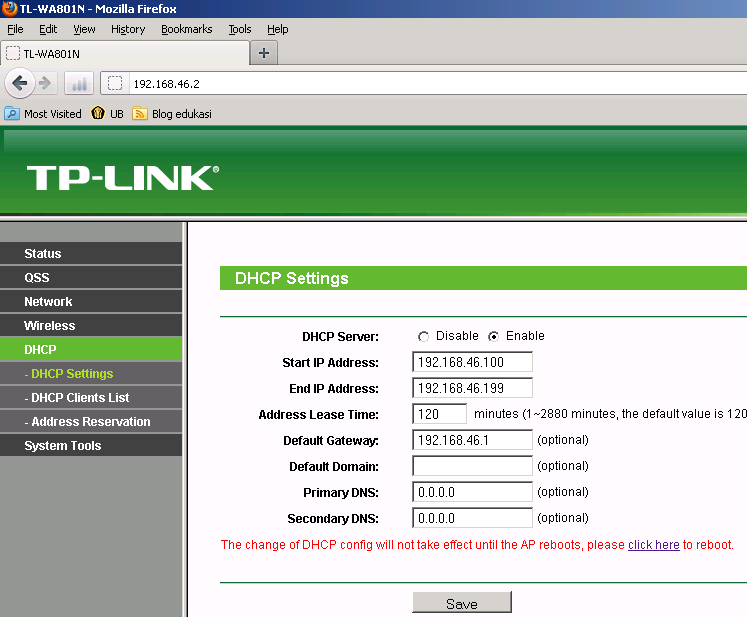Open the QSS sidebar section
The height and width of the screenshot is (617, 749).
[x=91, y=277]
